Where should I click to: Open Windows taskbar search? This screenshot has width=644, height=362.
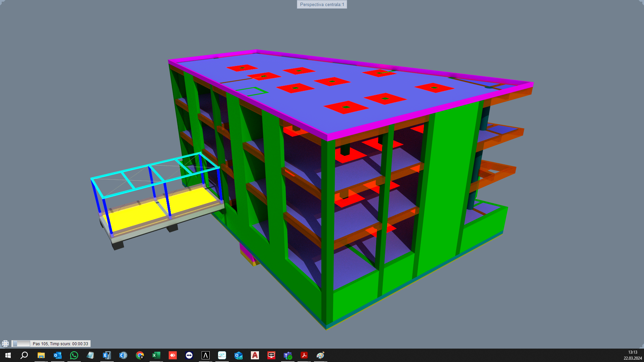[24, 355]
